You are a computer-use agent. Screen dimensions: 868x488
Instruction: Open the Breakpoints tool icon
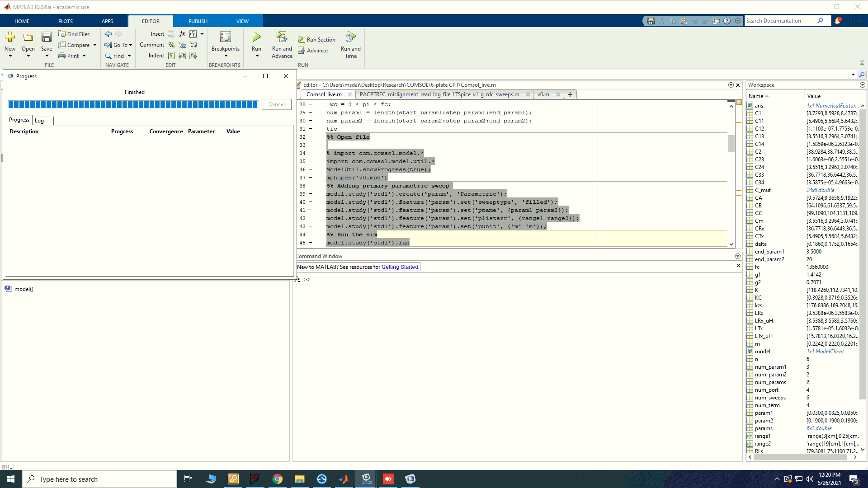(x=225, y=37)
